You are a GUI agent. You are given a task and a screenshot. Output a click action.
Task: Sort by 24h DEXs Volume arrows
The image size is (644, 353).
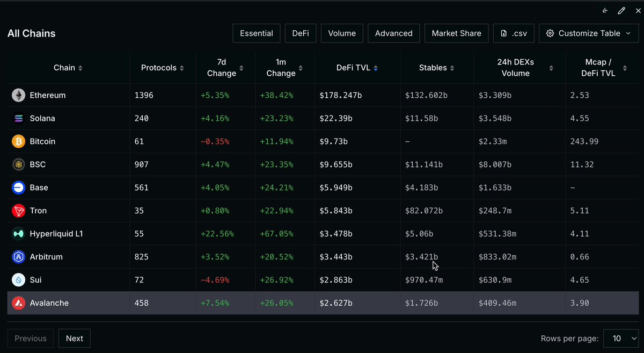(551, 68)
